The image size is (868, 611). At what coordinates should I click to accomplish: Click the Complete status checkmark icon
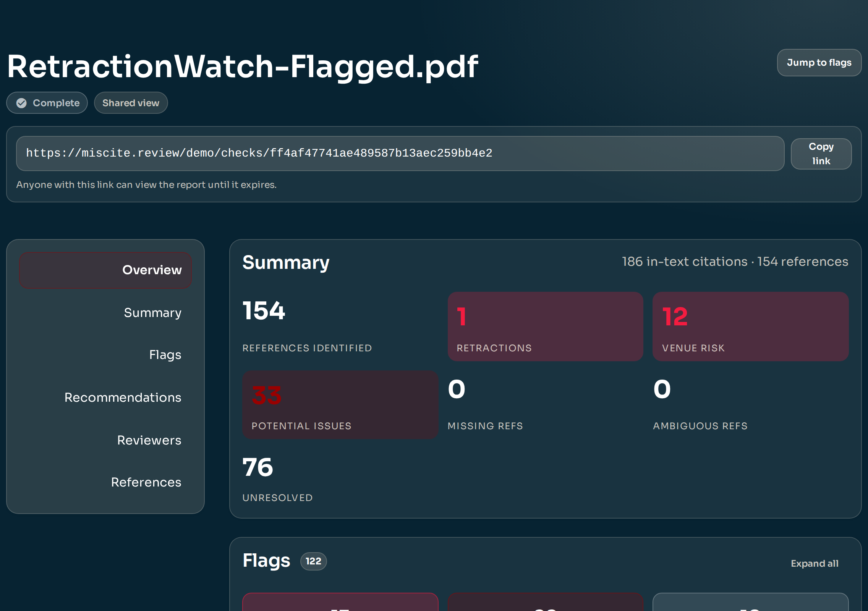(21, 103)
